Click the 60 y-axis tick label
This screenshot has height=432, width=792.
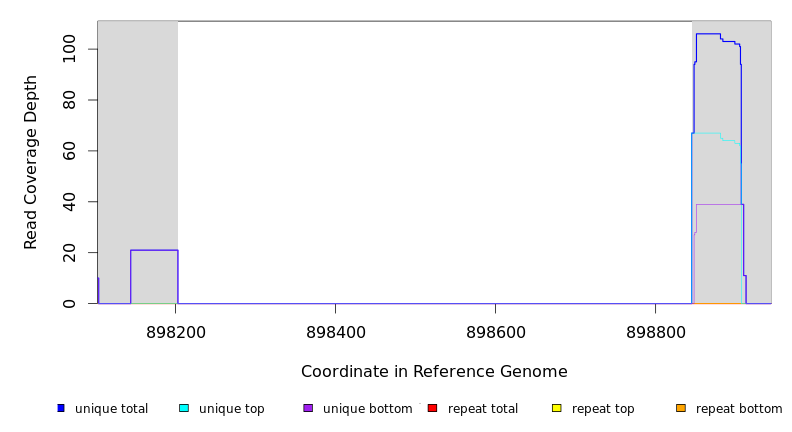[x=68, y=151]
